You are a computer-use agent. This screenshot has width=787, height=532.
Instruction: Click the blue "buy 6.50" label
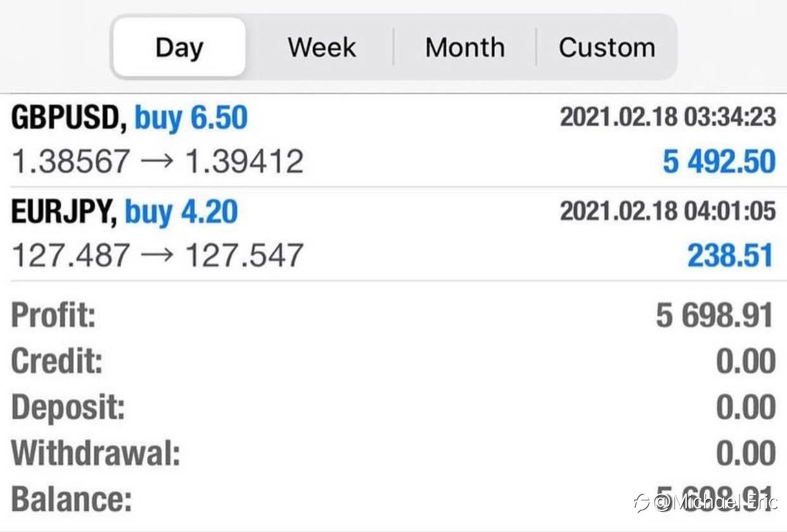(x=191, y=118)
